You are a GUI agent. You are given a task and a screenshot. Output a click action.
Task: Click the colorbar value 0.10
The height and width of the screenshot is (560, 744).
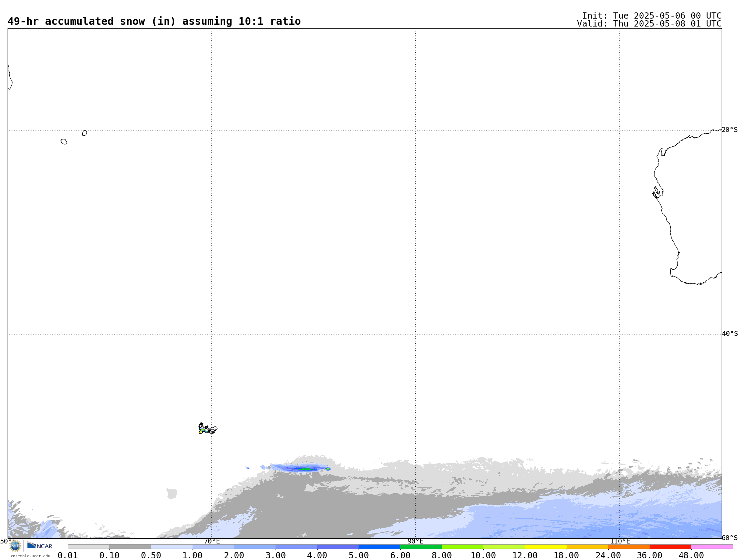(109, 555)
